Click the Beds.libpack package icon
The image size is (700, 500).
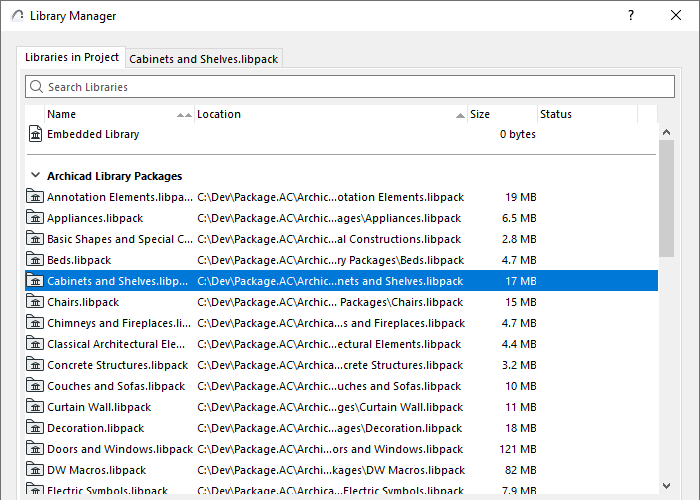[x=36, y=260]
